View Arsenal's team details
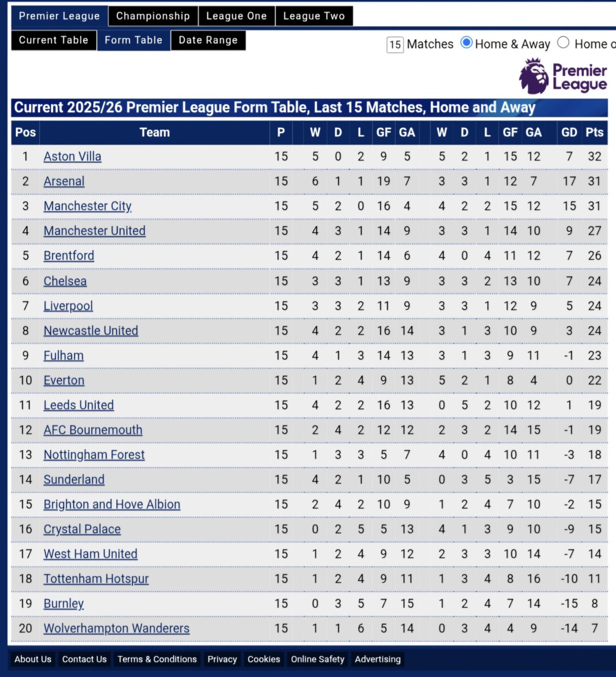Viewport: 616px width, 677px height. tap(64, 181)
